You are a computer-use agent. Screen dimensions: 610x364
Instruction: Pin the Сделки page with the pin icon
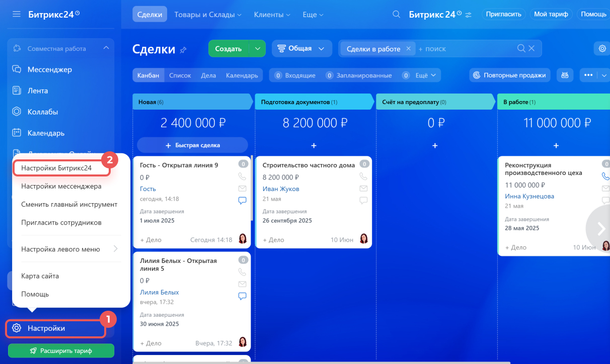[x=183, y=50]
